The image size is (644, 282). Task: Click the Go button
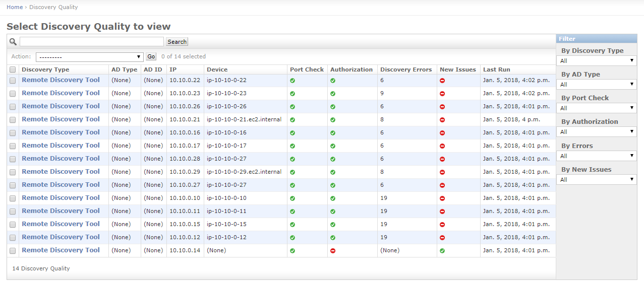click(151, 57)
